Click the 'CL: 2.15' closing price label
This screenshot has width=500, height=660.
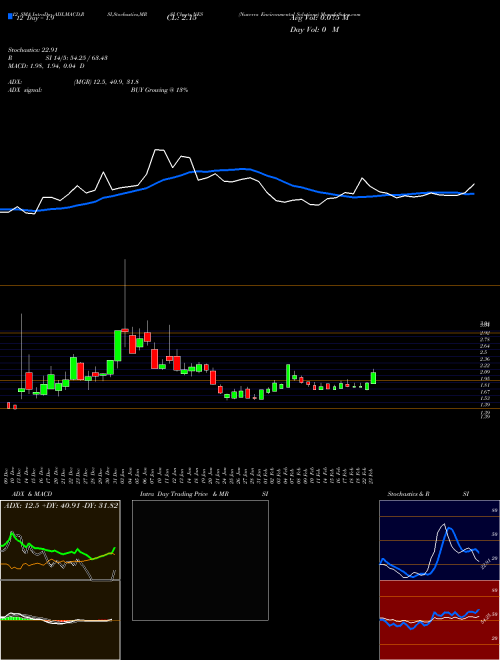pos(181,19)
